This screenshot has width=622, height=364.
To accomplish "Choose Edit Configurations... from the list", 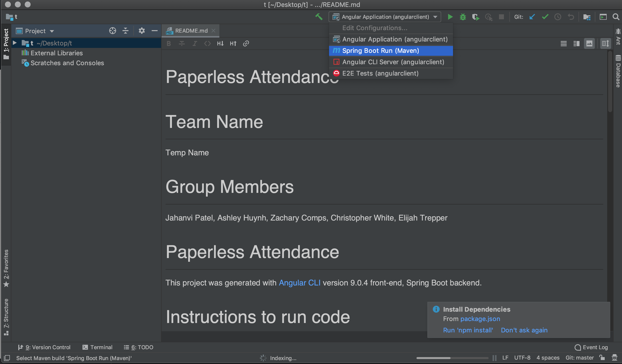I will point(391,28).
